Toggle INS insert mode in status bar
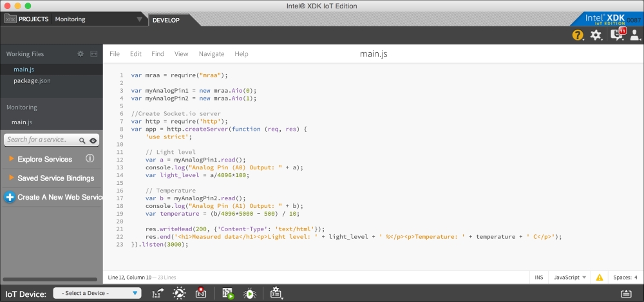644x302 pixels. point(538,278)
